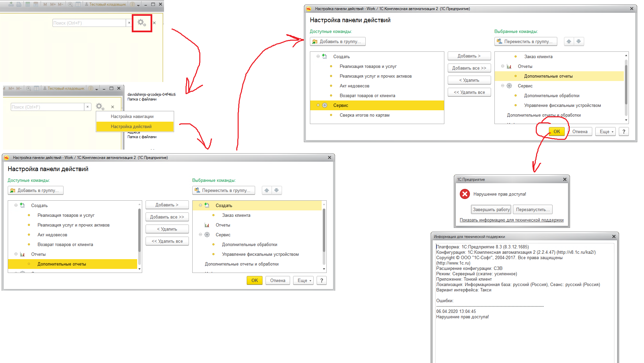Click gear icon beside second window's search field
Viewport: 644px width, 363px height.
[x=100, y=107]
